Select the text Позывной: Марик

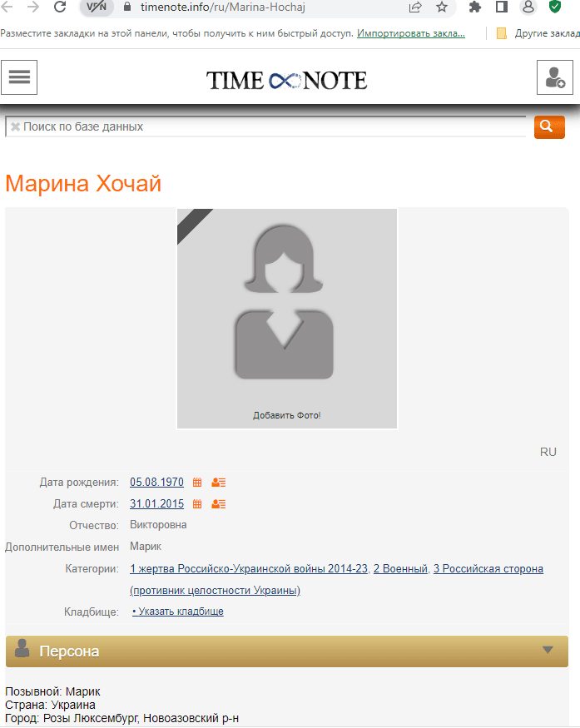point(52,691)
